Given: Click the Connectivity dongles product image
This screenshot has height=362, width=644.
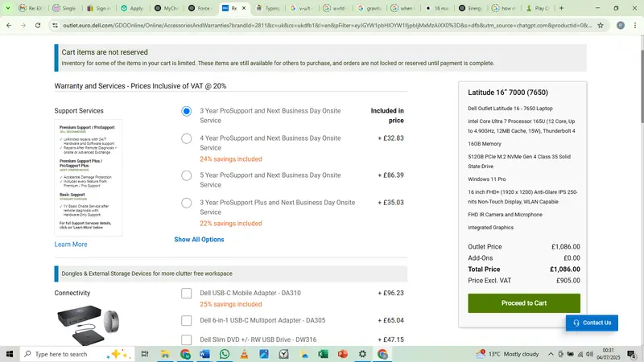Looking at the screenshot, I should [89, 324].
